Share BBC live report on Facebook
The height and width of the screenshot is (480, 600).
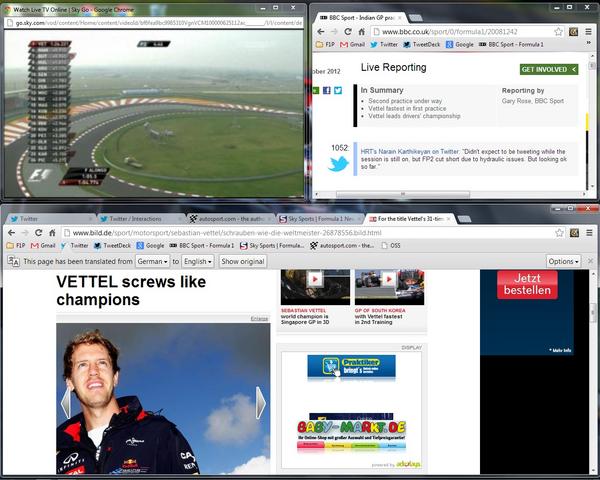pyautogui.click(x=326, y=90)
